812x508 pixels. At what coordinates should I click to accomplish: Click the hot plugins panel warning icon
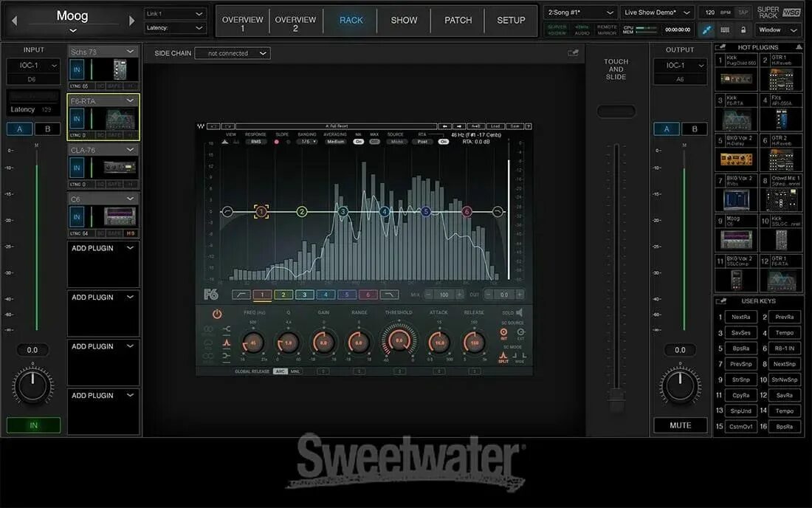click(x=799, y=47)
